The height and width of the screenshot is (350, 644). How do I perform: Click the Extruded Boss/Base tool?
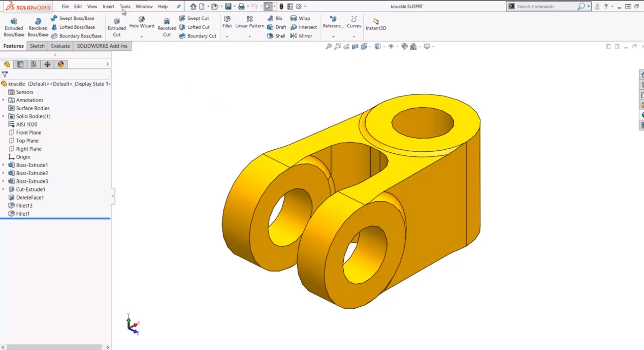14,27
